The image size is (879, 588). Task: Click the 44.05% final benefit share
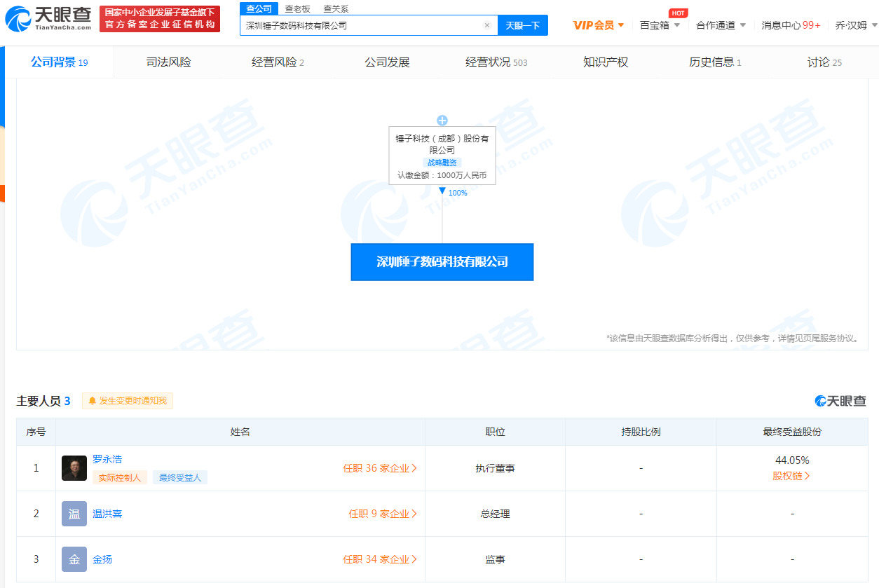click(792, 460)
